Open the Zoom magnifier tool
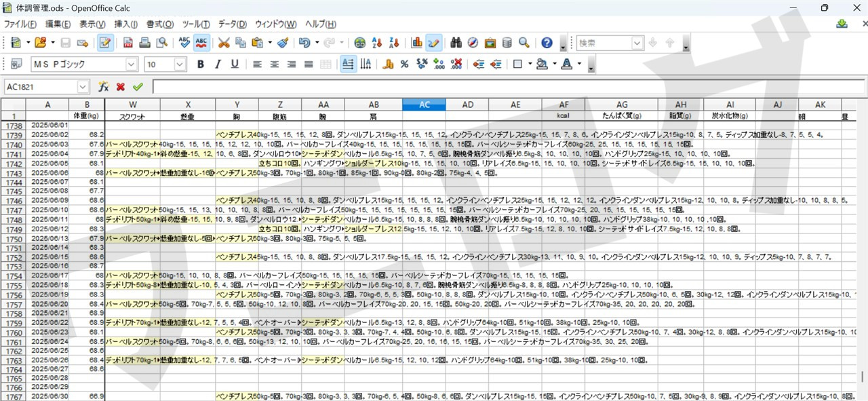This screenshot has height=401, width=868. [524, 43]
